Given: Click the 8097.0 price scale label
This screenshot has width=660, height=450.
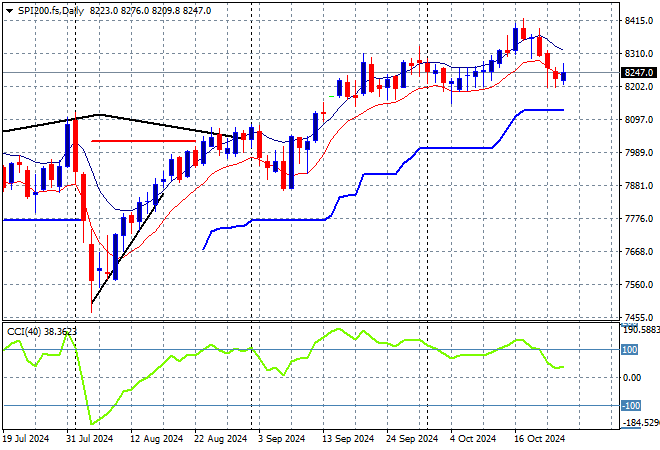Looking at the screenshot, I should tap(639, 120).
